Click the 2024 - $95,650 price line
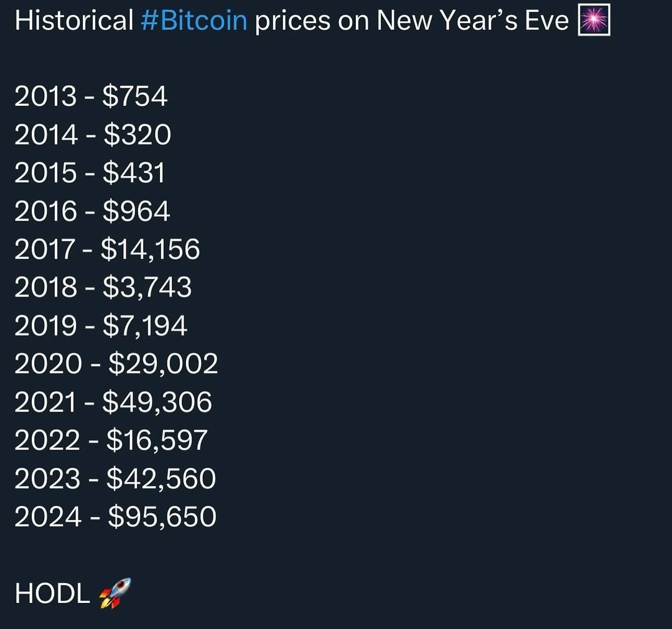The image size is (672, 629). [115, 517]
